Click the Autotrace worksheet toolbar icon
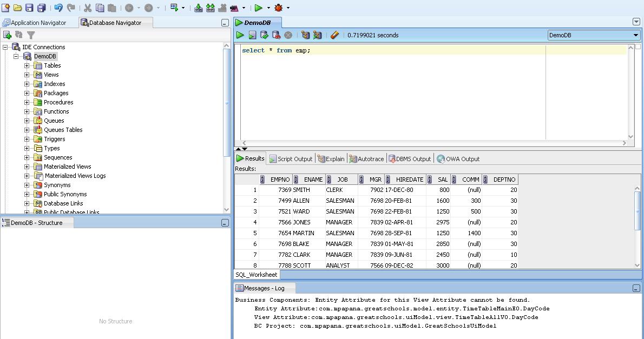Screen dimensions: 644x339 tap(317, 35)
